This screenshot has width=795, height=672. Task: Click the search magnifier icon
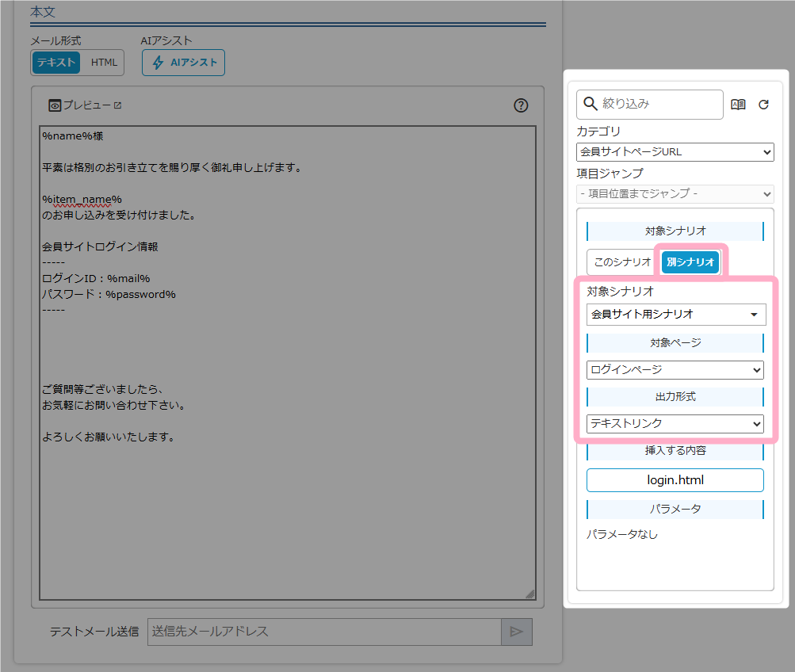[590, 104]
